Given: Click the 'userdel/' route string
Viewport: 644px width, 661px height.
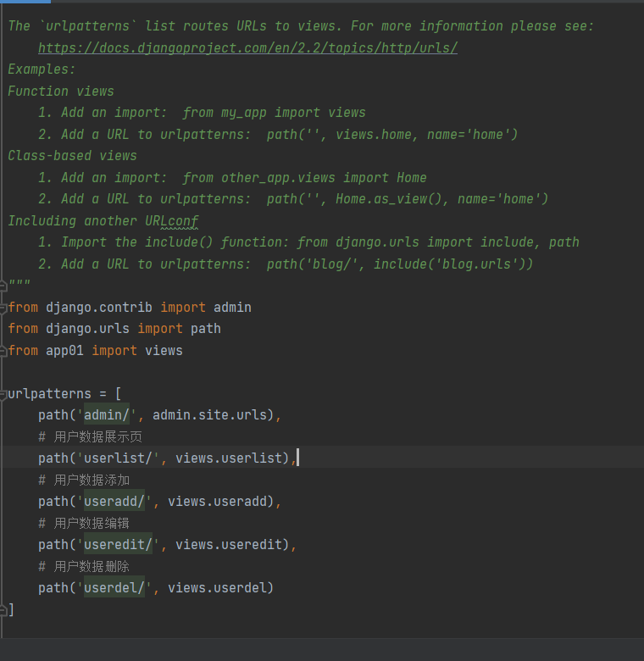Looking at the screenshot, I should coord(114,588).
